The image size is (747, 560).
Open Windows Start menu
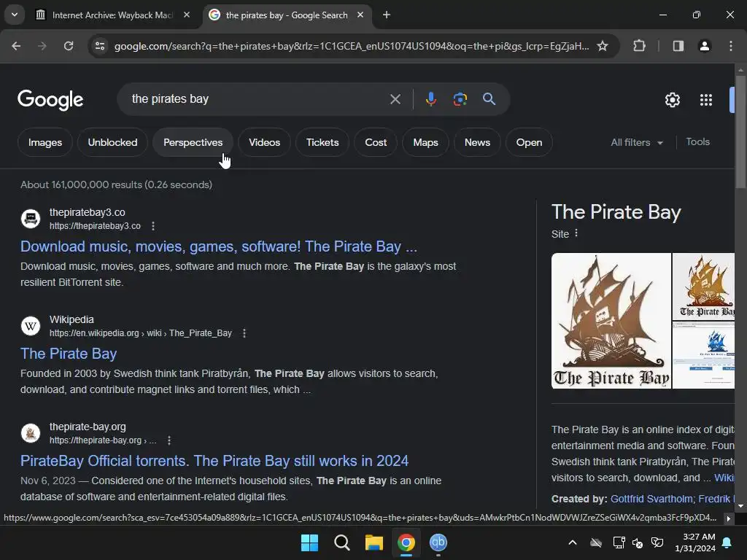pos(309,542)
